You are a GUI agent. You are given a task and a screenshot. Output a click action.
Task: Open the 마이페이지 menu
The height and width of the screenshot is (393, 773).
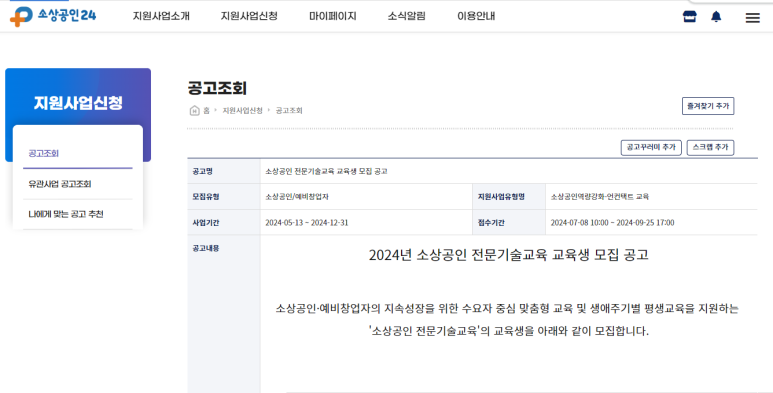tap(332, 16)
